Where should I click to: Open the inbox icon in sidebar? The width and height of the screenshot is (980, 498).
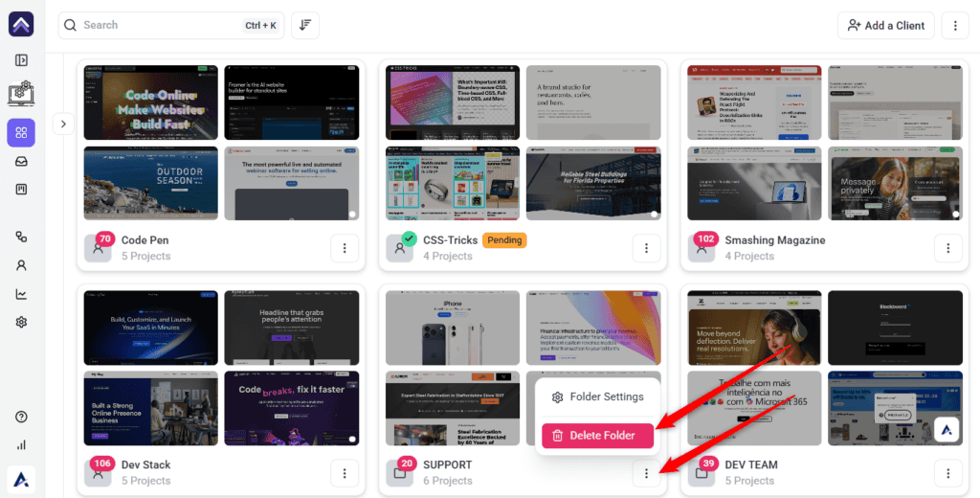click(21, 162)
